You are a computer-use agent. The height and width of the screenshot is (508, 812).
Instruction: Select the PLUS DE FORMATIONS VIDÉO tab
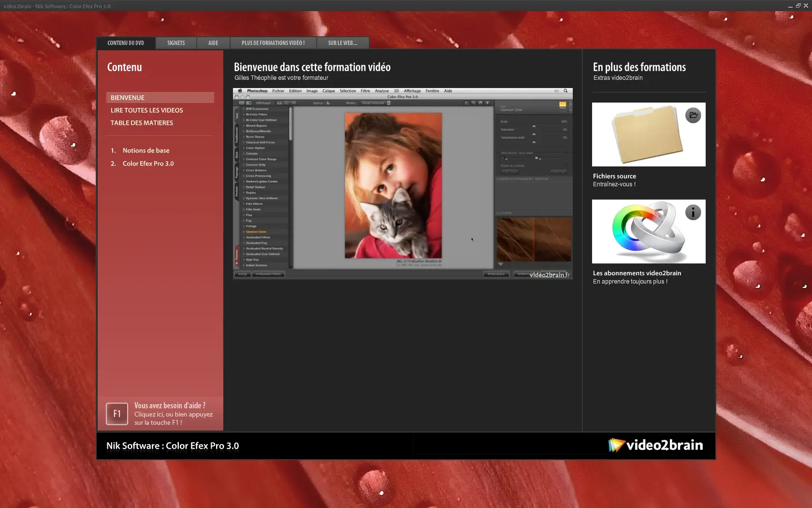(x=273, y=43)
